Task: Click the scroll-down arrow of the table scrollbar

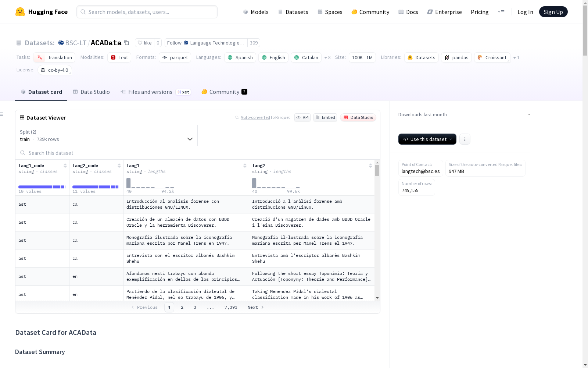Action: point(377,298)
